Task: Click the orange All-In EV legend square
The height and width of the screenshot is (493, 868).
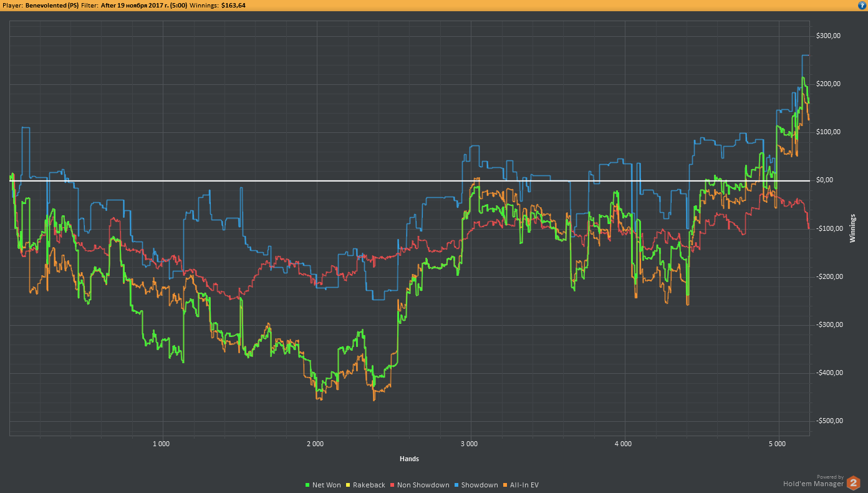Action: [505, 485]
